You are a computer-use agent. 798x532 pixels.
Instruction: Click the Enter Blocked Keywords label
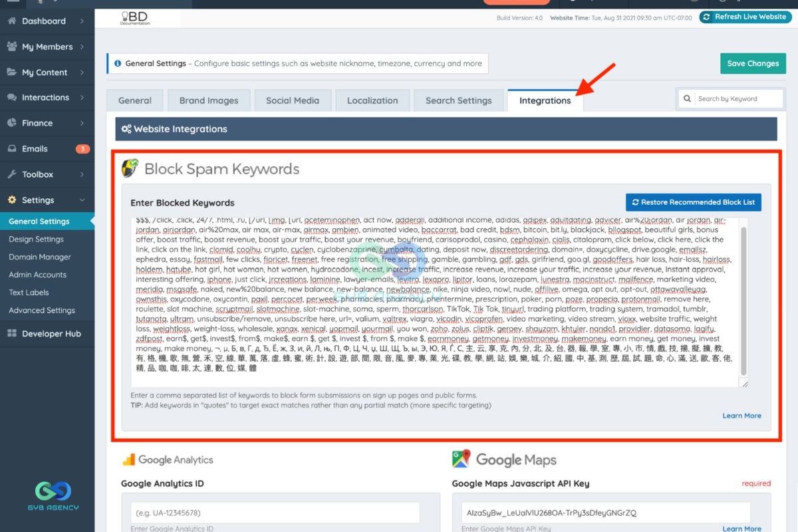(x=182, y=203)
